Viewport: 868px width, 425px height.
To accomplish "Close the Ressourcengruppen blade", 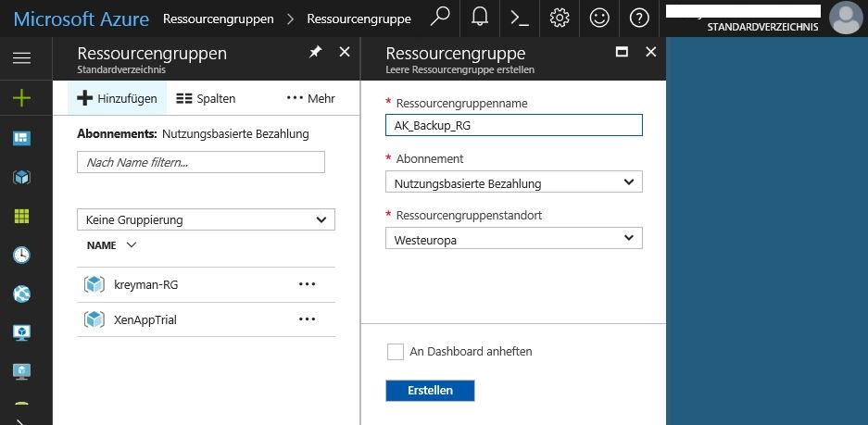I will (x=345, y=52).
